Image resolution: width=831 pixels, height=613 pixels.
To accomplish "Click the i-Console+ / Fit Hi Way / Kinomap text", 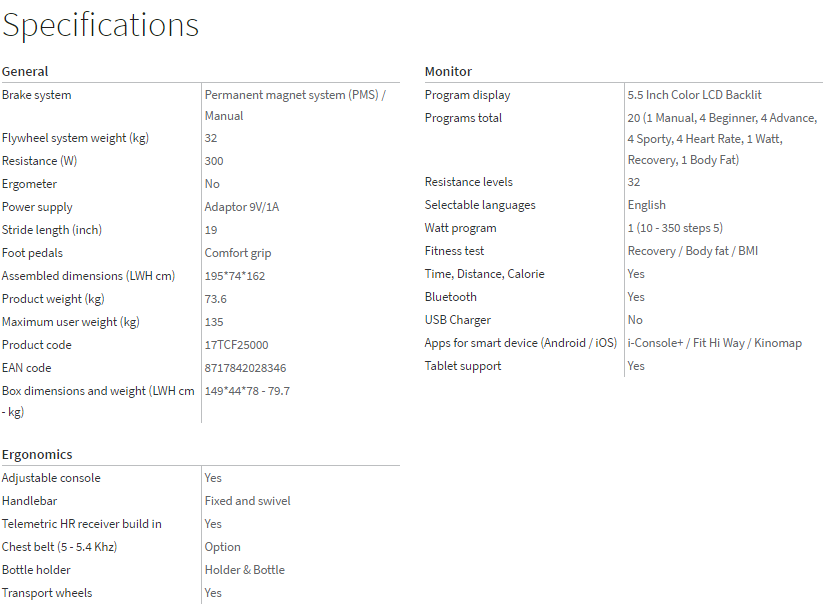I will click(714, 343).
